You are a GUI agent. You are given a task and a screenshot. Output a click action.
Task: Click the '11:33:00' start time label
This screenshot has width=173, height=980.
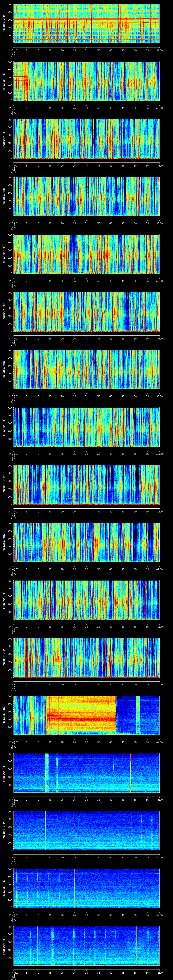[13, 165]
